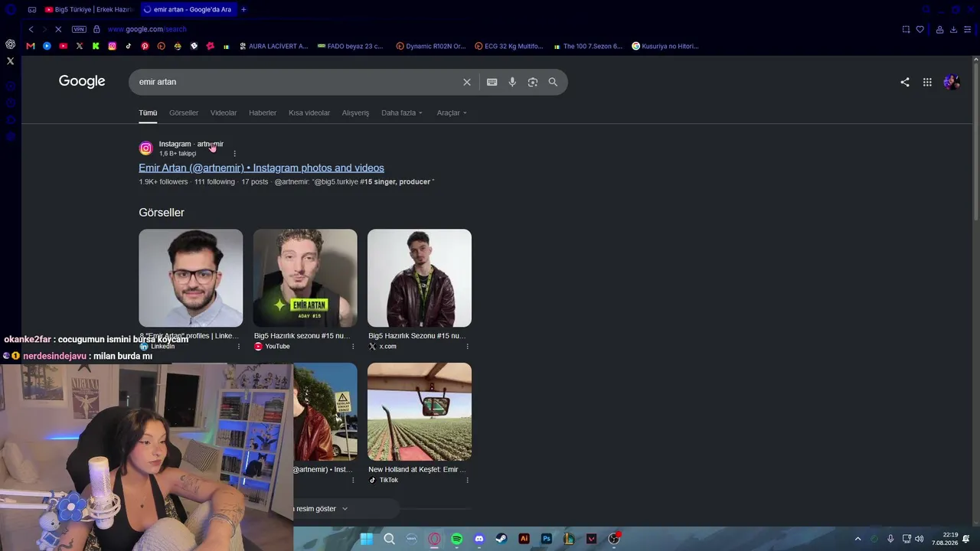Open the red YouTube bookmark in bookmarks bar
Image resolution: width=980 pixels, height=551 pixels.
coord(63,46)
